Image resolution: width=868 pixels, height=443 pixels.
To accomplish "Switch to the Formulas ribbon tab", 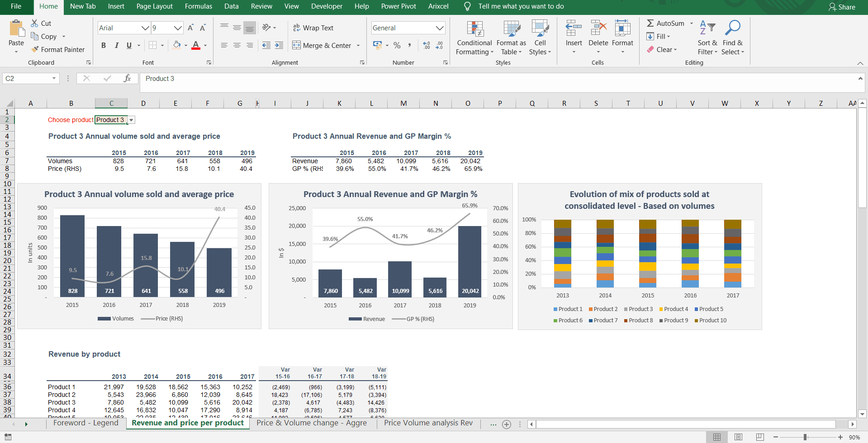I will (x=199, y=6).
